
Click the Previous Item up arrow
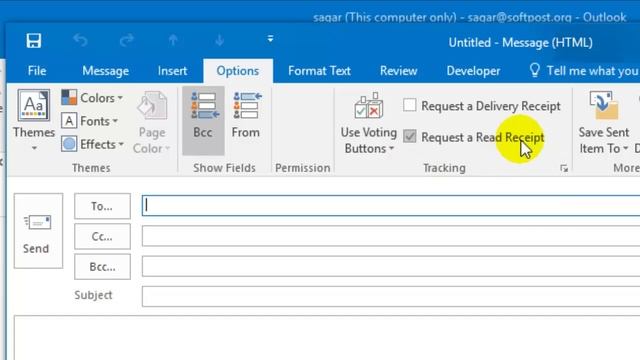173,40
